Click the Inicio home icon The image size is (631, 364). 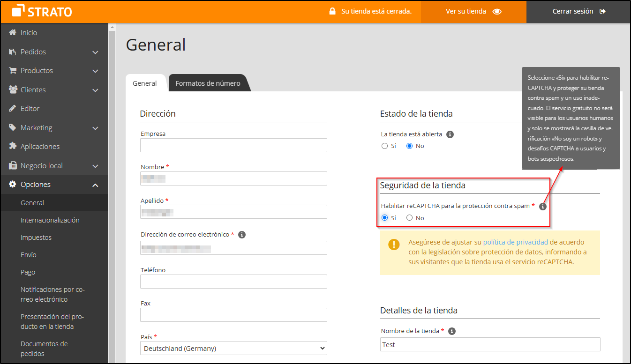pyautogui.click(x=12, y=32)
